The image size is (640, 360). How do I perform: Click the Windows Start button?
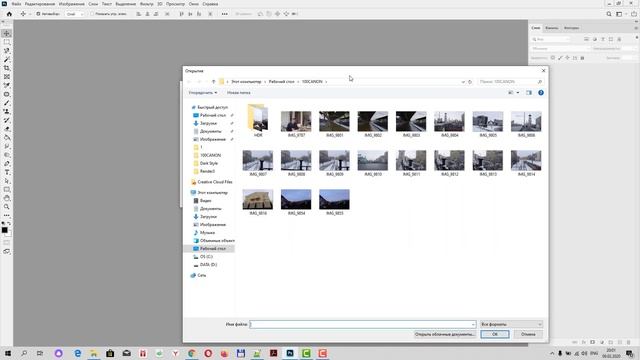coord(7,353)
